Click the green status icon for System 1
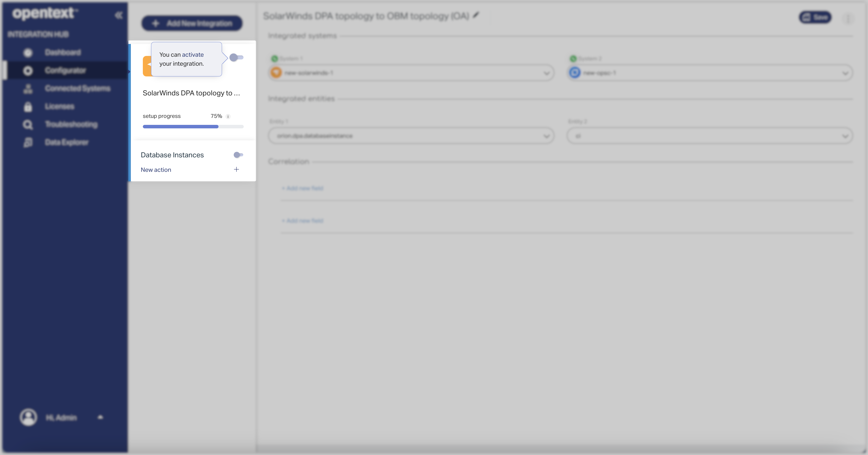Viewport: 868px width, 455px height. point(275,59)
